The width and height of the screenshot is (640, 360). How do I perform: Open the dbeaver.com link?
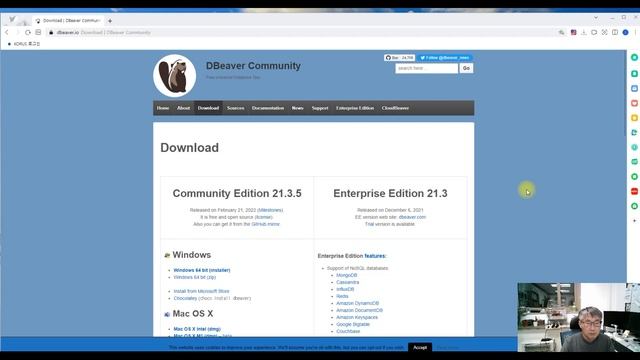coord(412,217)
